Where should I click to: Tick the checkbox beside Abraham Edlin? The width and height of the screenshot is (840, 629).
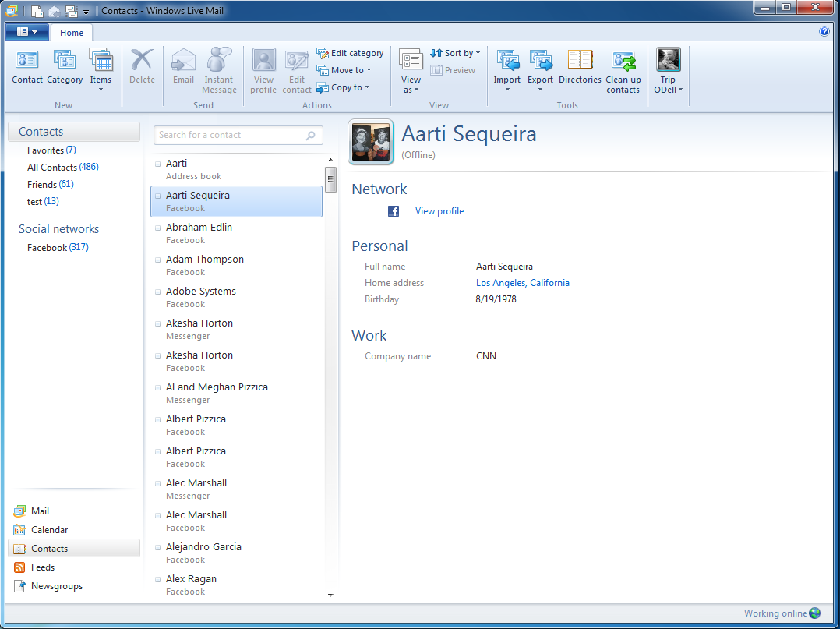(158, 228)
